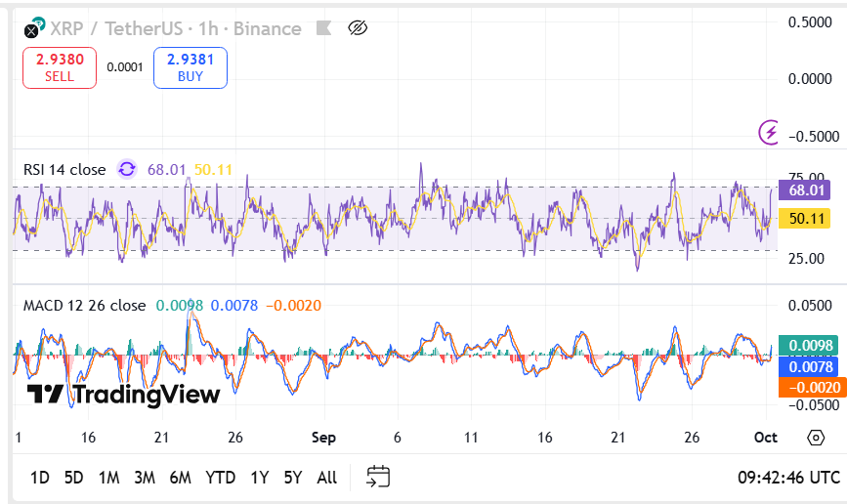Click the purple 68.01 RSI scale label
847x504 pixels.
pyautogui.click(x=810, y=189)
